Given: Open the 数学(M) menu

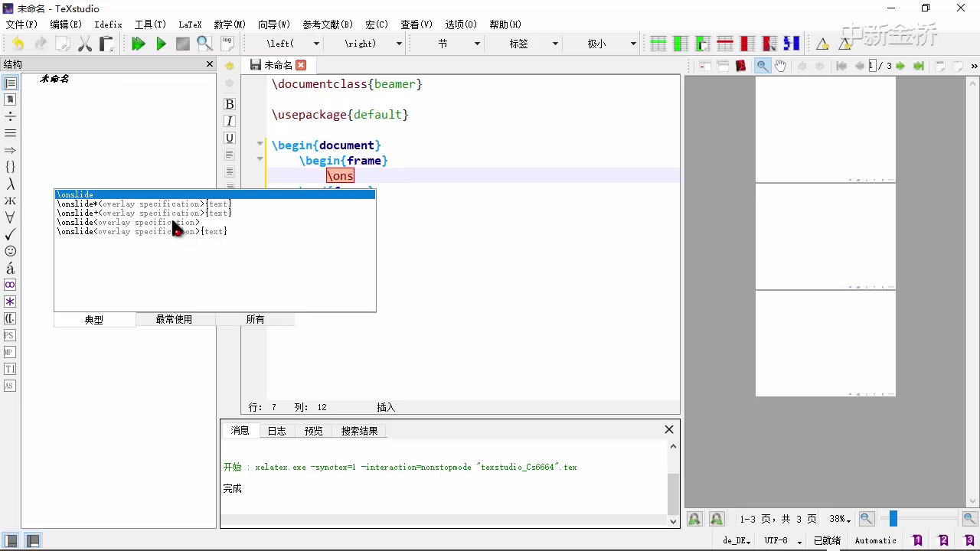Looking at the screenshot, I should 230,24.
